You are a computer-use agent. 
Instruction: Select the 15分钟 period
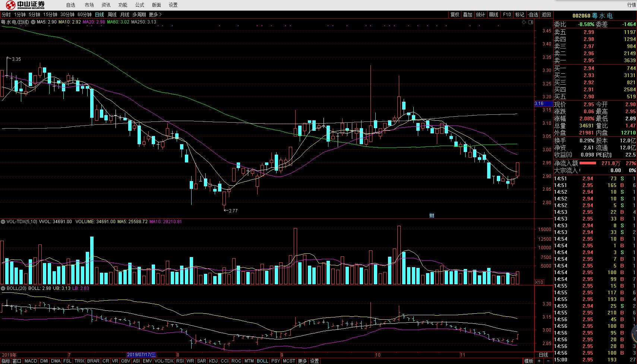click(x=50, y=15)
